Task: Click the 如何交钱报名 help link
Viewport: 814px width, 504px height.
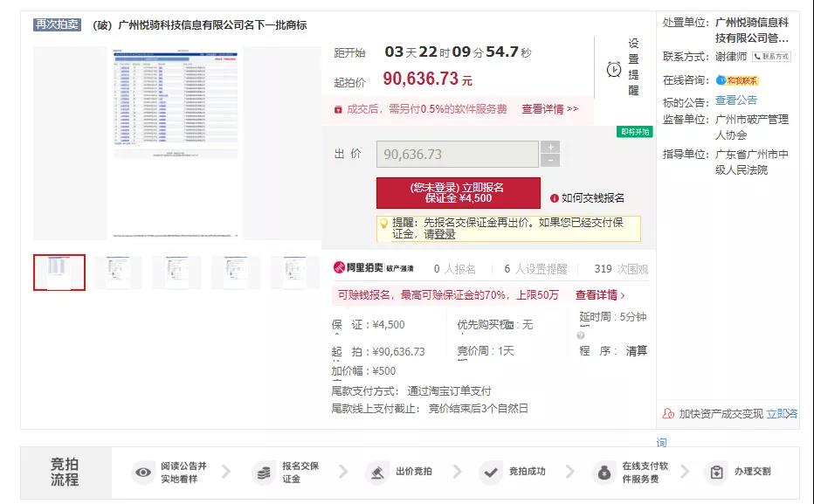Action: pos(593,198)
